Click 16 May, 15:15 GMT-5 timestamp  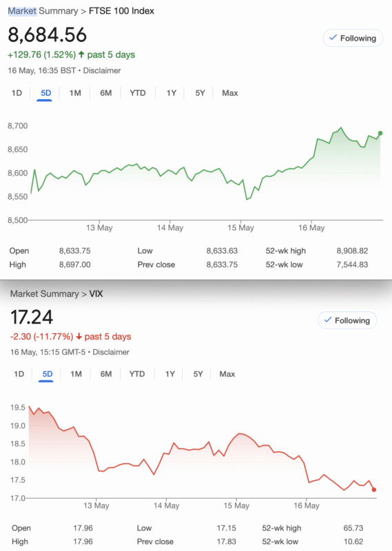[x=48, y=352]
